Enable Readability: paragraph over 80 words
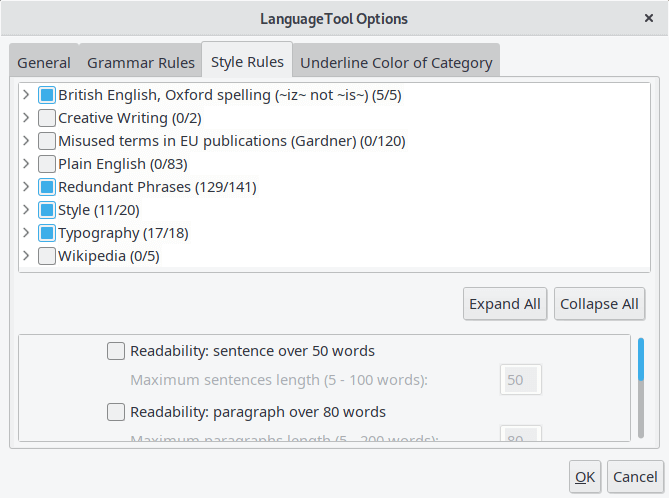Viewport: 669px width, 498px height. 116,412
